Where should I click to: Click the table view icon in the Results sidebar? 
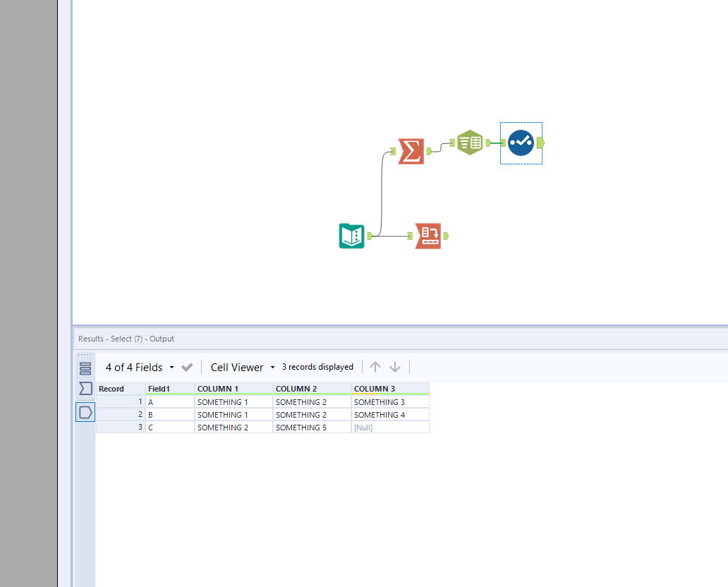pos(85,367)
